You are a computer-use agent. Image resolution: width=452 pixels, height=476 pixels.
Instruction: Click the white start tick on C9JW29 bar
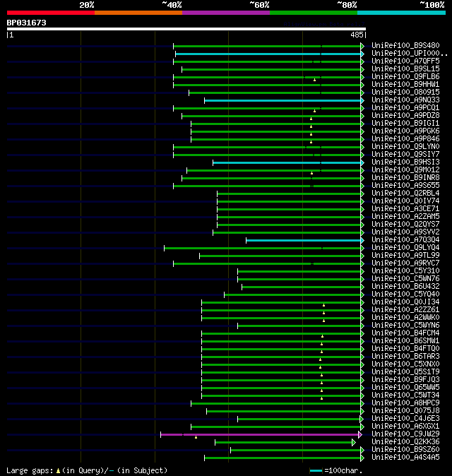[160, 435]
